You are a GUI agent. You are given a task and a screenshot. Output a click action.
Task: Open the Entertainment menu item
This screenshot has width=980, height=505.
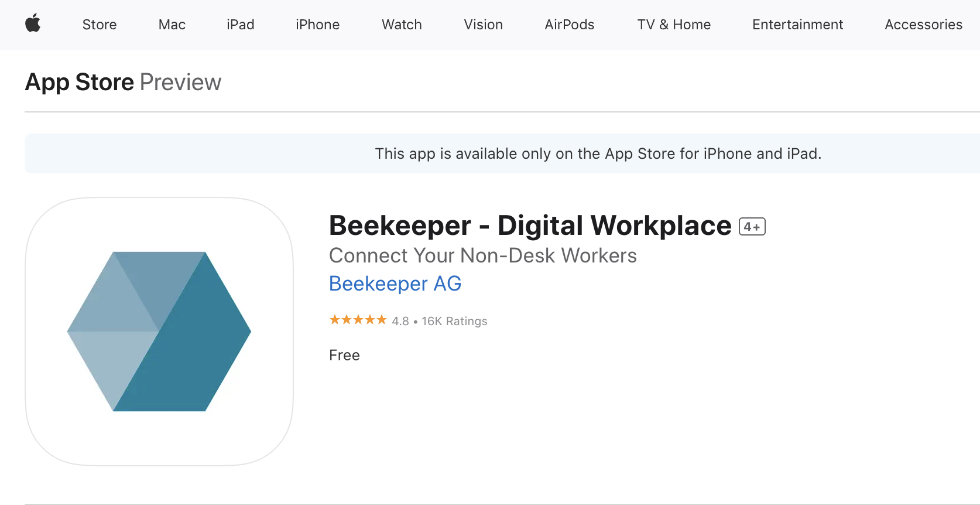coord(798,25)
